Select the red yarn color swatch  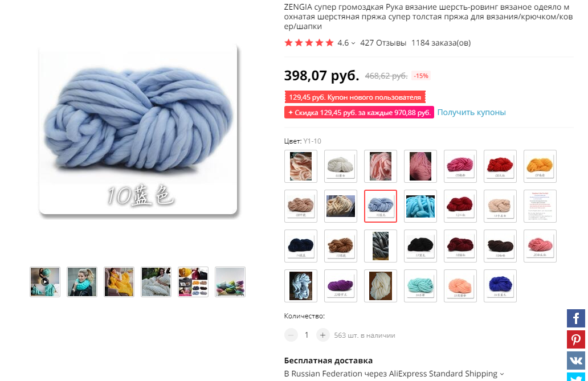pyautogui.click(x=500, y=166)
